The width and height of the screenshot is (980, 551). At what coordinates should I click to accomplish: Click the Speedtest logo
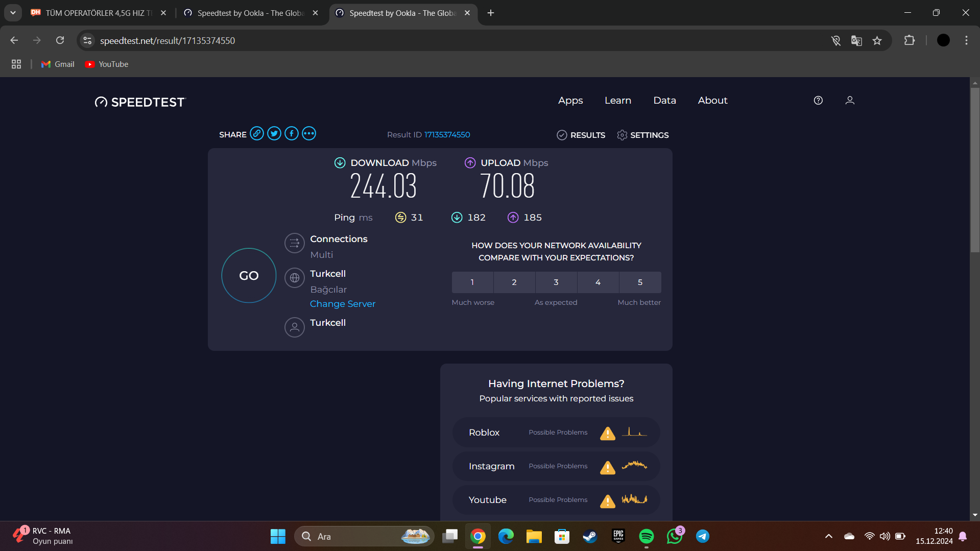point(140,102)
